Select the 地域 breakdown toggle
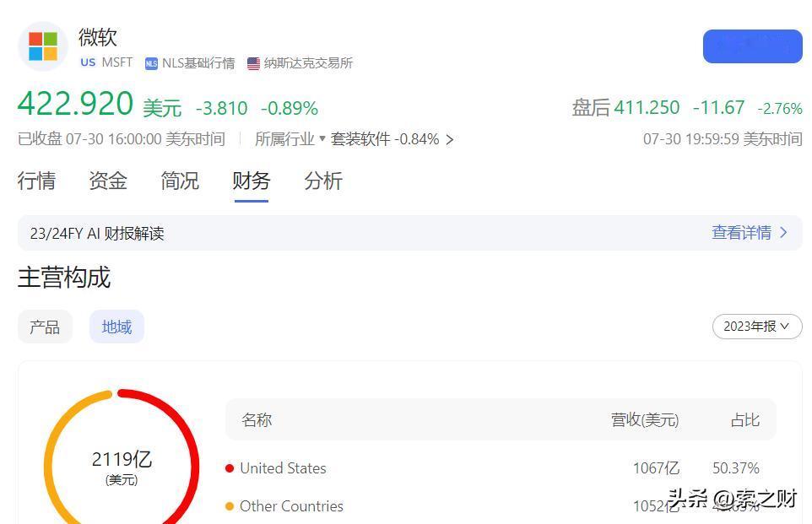Viewport: 812px width, 524px height. tap(116, 327)
